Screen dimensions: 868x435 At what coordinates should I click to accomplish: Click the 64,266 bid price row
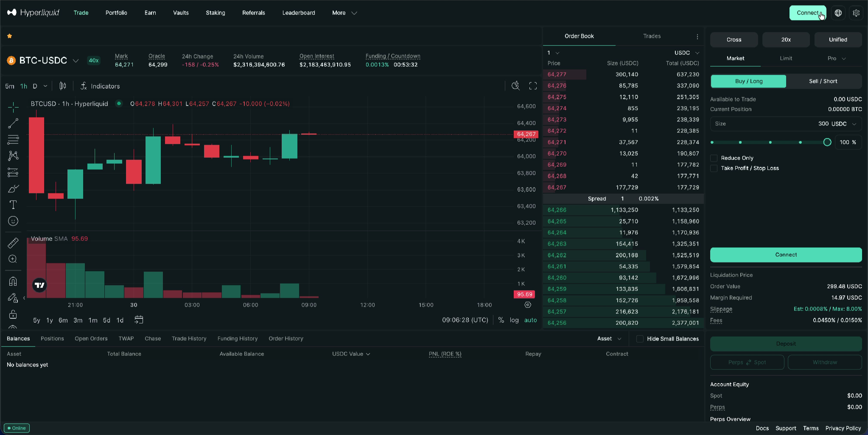click(623, 210)
